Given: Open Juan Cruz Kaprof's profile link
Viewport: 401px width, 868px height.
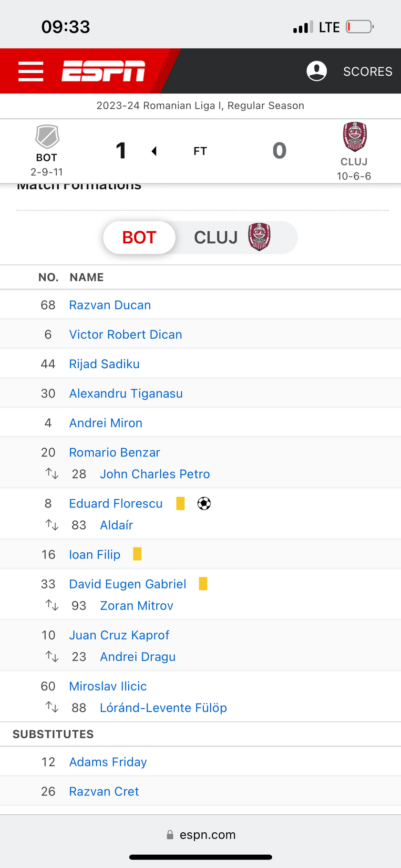Looking at the screenshot, I should point(119,635).
